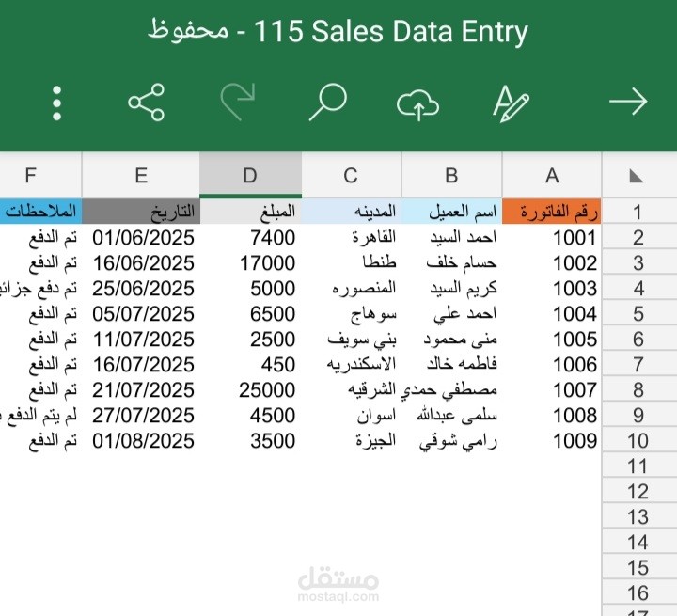Select amount cell 6500

click(x=250, y=313)
